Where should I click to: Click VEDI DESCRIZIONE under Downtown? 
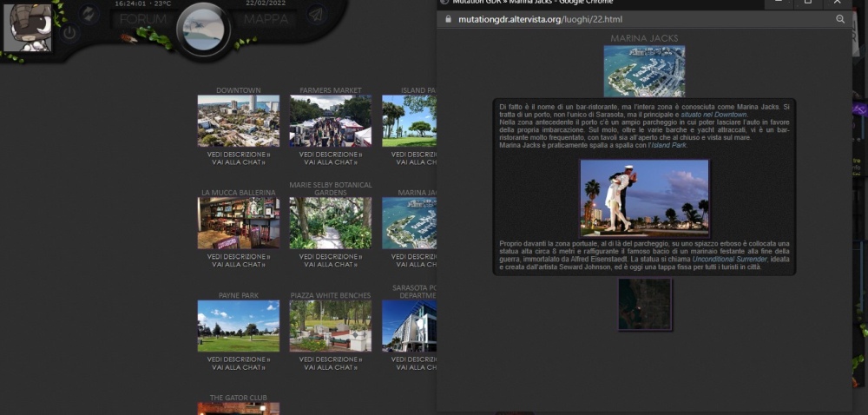(239, 155)
